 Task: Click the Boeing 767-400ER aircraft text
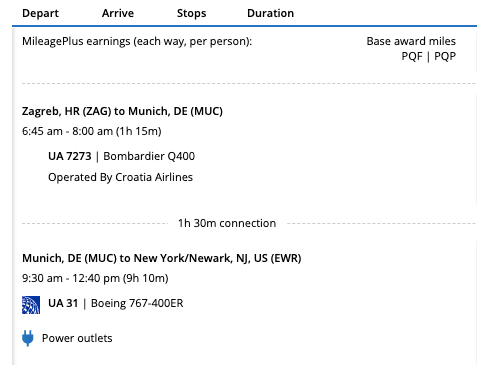pyautogui.click(x=137, y=303)
